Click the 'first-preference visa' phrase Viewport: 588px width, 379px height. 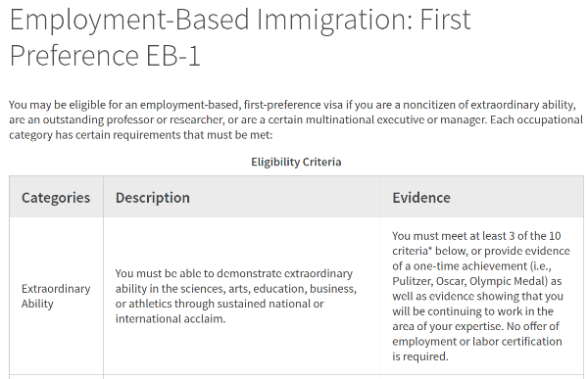(x=293, y=105)
